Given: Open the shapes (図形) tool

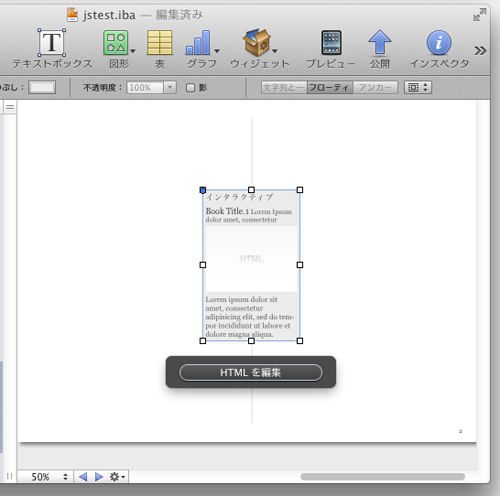Looking at the screenshot, I should pyautogui.click(x=115, y=43).
